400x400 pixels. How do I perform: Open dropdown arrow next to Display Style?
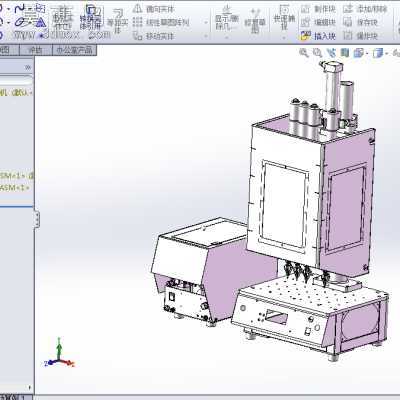pos(387,53)
